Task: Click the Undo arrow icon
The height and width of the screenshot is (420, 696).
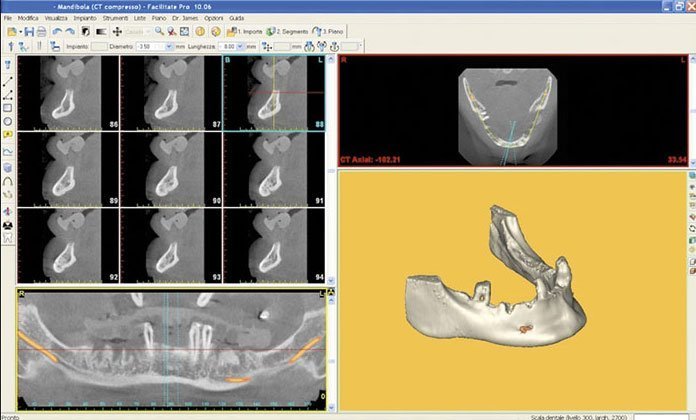Action: [57, 32]
